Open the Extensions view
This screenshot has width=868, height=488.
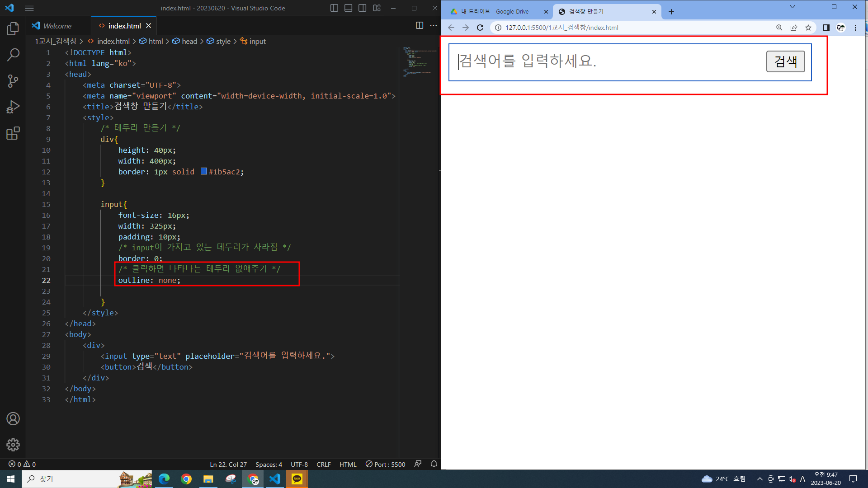click(13, 133)
